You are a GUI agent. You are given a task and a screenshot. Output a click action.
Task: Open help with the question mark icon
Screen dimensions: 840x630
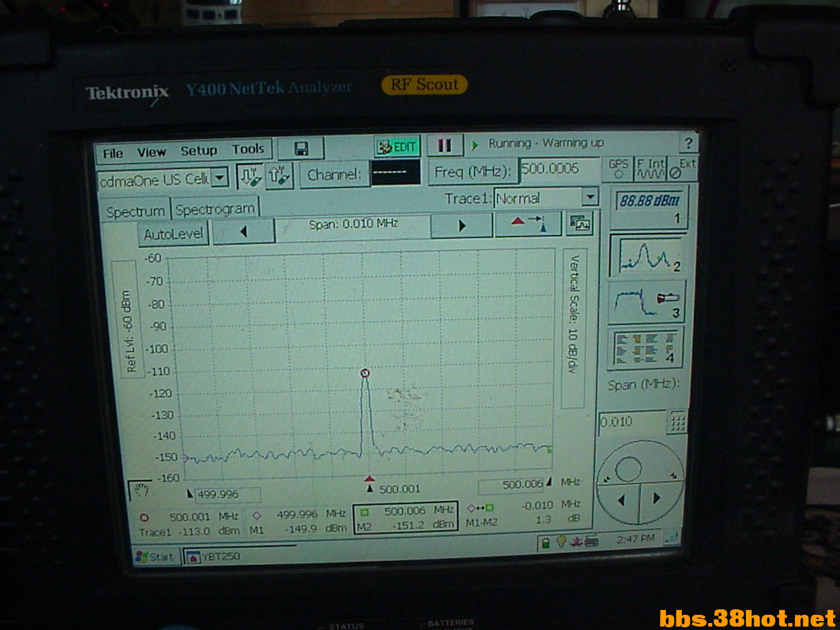click(x=688, y=143)
